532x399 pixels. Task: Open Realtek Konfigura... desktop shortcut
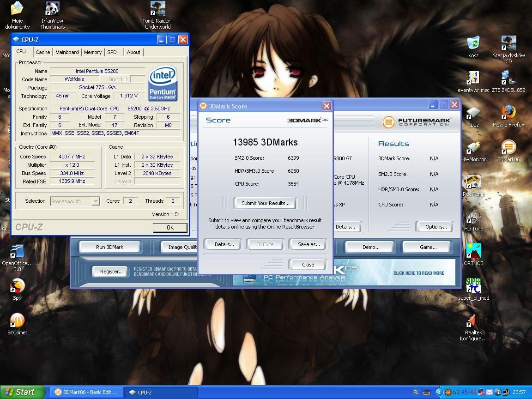coord(473,327)
